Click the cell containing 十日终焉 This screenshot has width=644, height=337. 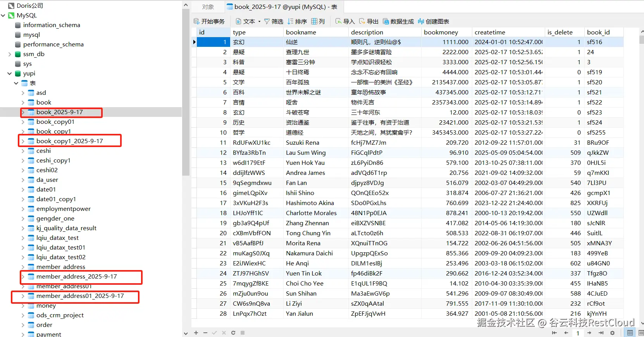click(316, 72)
